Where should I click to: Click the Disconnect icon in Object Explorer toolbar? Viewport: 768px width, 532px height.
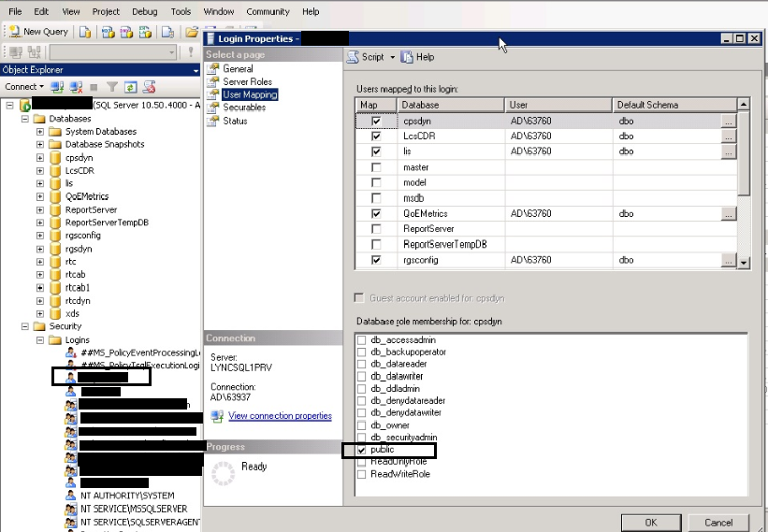pos(76,87)
